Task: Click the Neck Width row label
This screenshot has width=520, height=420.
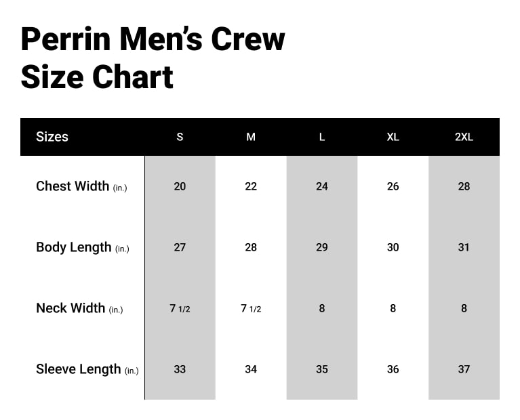Action: 79,308
